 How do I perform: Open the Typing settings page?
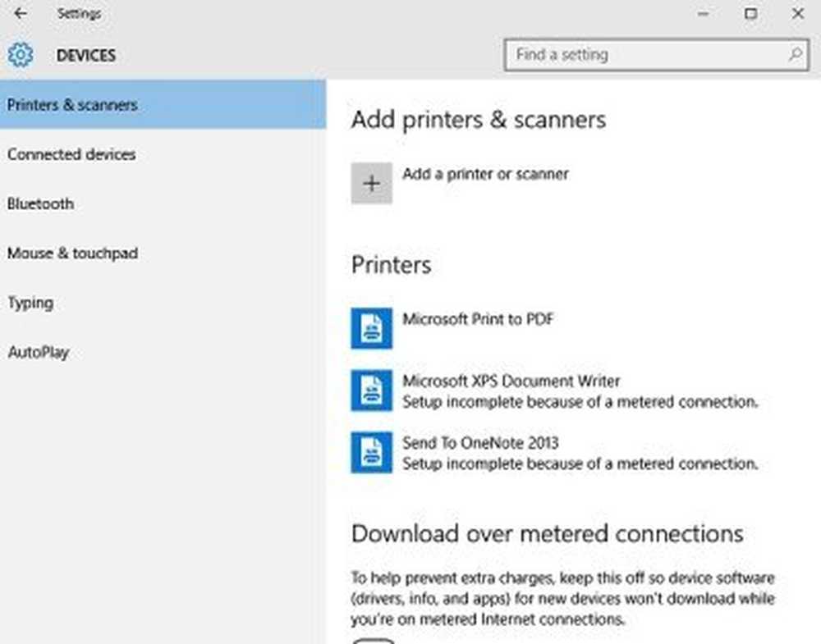pyautogui.click(x=30, y=303)
